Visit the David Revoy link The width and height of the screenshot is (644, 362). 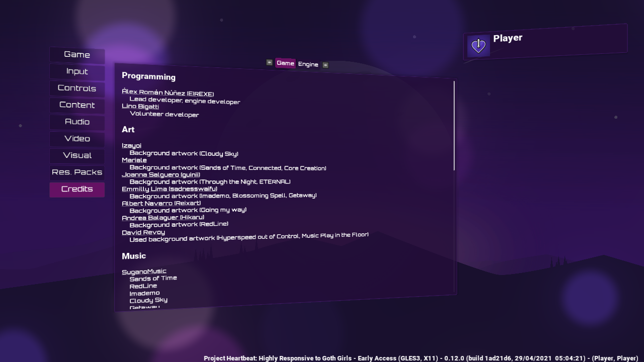(143, 232)
